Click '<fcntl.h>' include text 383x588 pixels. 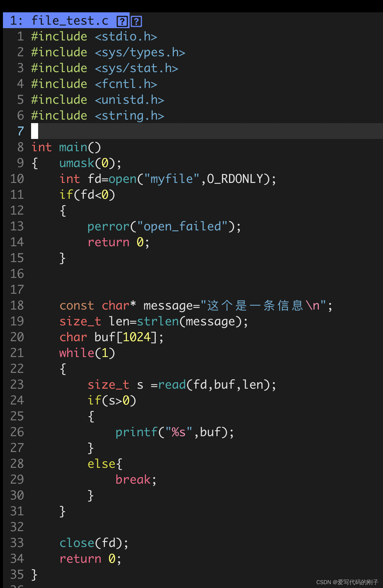point(126,84)
